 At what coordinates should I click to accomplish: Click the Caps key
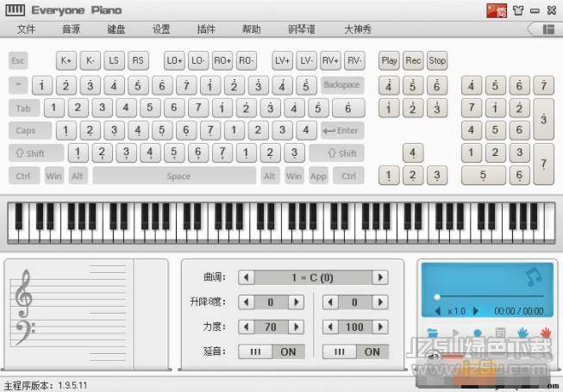coord(30,131)
